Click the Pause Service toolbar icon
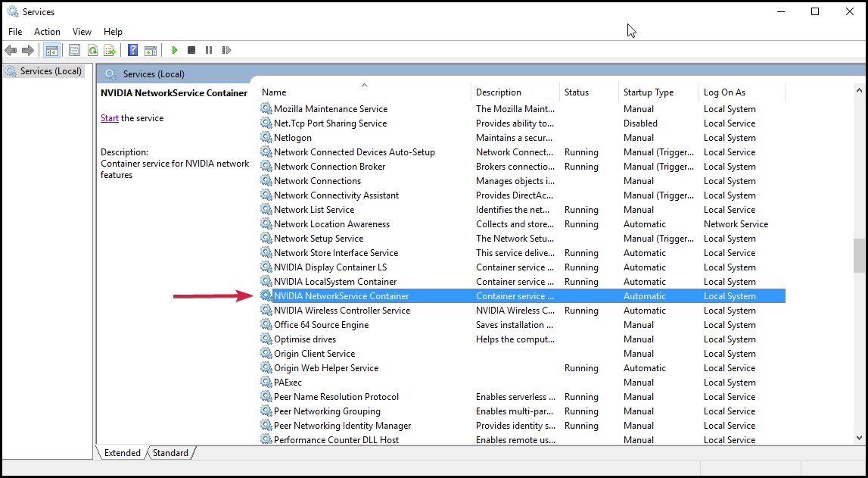Viewport: 868px width, 478px height. point(209,50)
